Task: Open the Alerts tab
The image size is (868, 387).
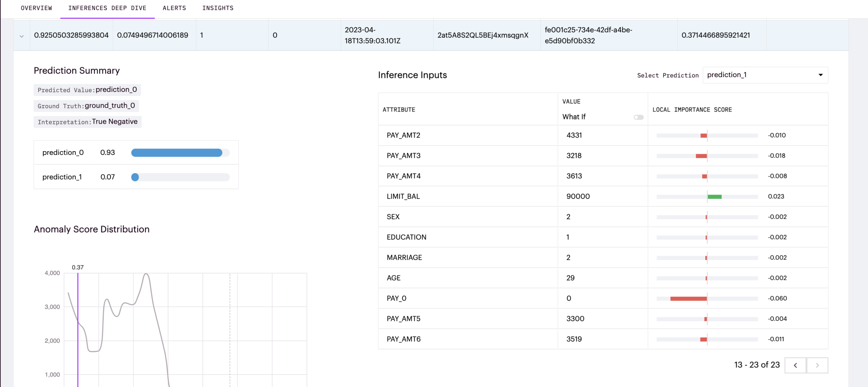Action: click(x=174, y=8)
